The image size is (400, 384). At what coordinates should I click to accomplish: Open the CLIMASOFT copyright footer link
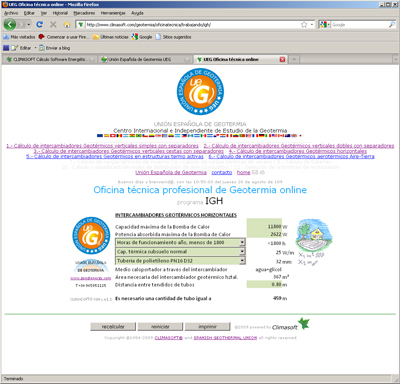click(x=168, y=338)
